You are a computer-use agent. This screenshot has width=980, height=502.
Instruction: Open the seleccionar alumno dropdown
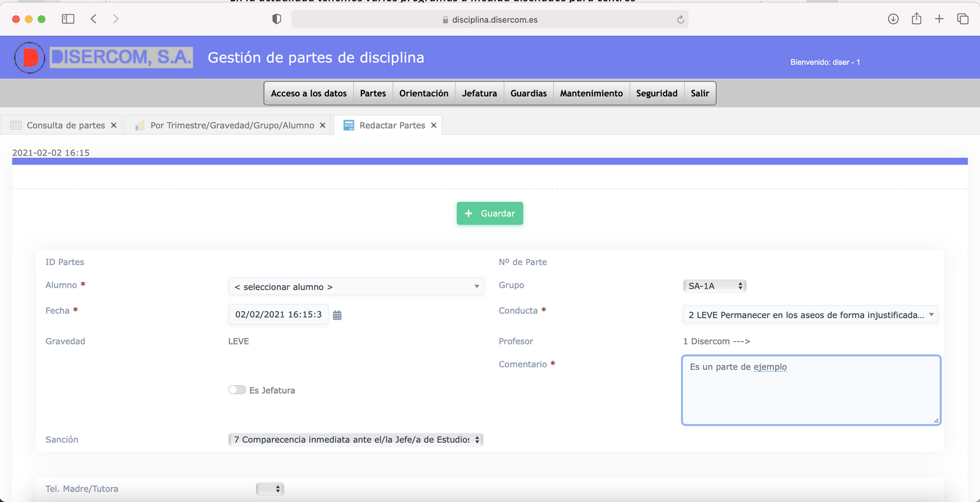tap(355, 287)
